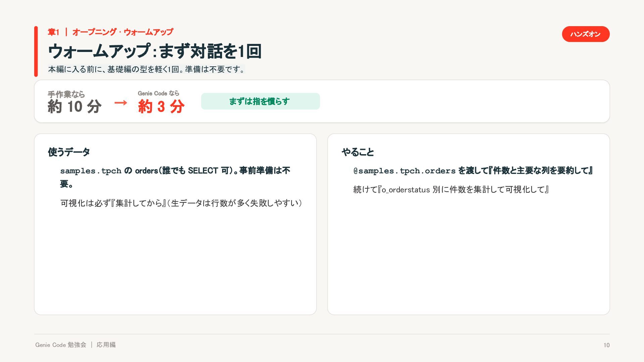Click the 続けて『o_orderstatus 別に instruction line
Image resolution: width=644 pixels, height=362 pixels.
[451, 190]
